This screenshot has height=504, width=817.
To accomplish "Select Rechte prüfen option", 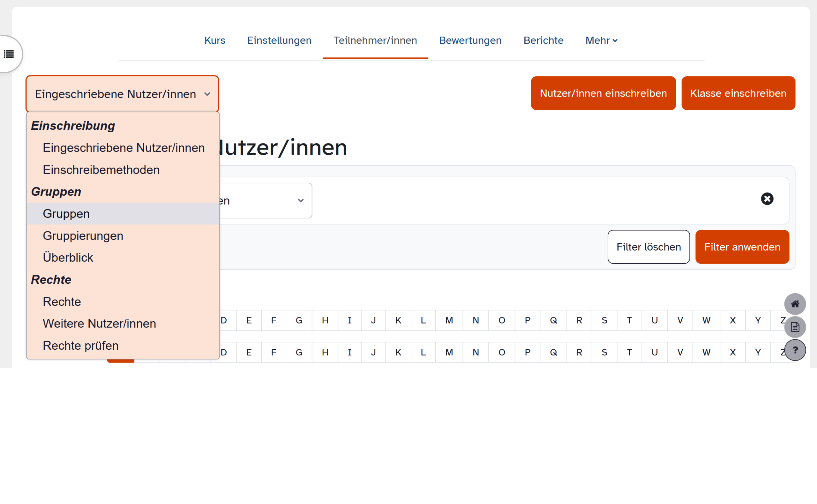I will 80,346.
